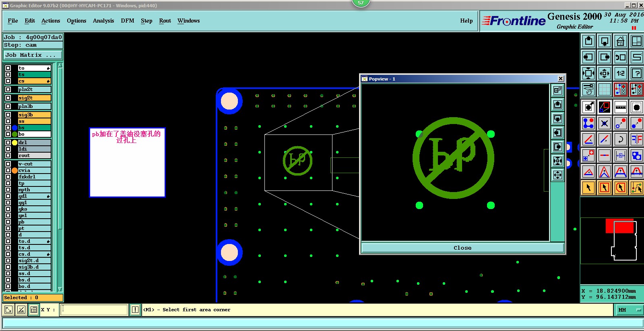Click the Popview pan up icon
The height and width of the screenshot is (331, 644).
click(557, 105)
